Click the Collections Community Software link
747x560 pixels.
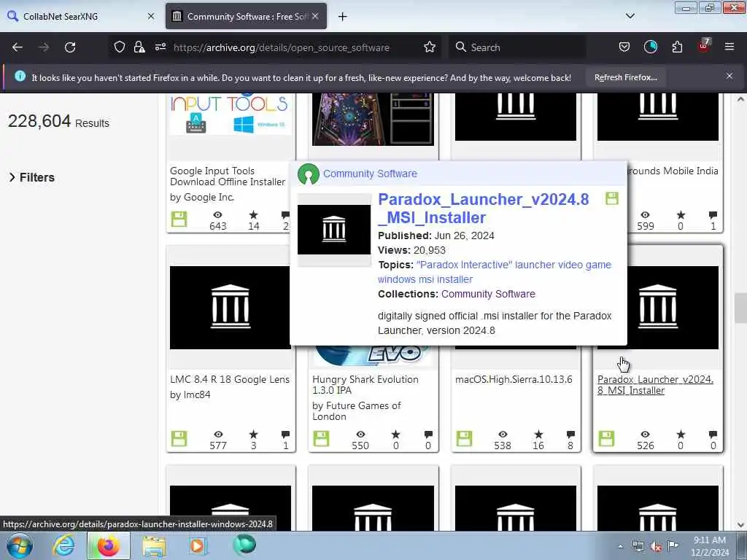488,294
